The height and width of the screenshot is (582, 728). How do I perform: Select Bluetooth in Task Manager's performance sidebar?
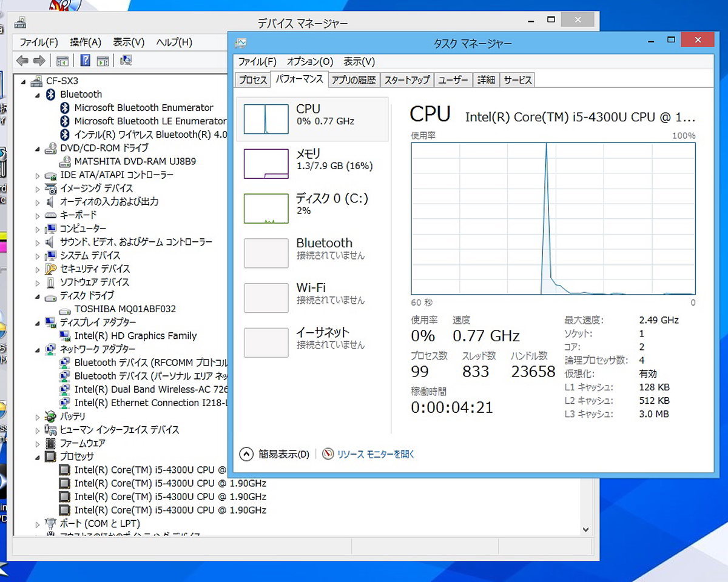pyautogui.click(x=312, y=253)
